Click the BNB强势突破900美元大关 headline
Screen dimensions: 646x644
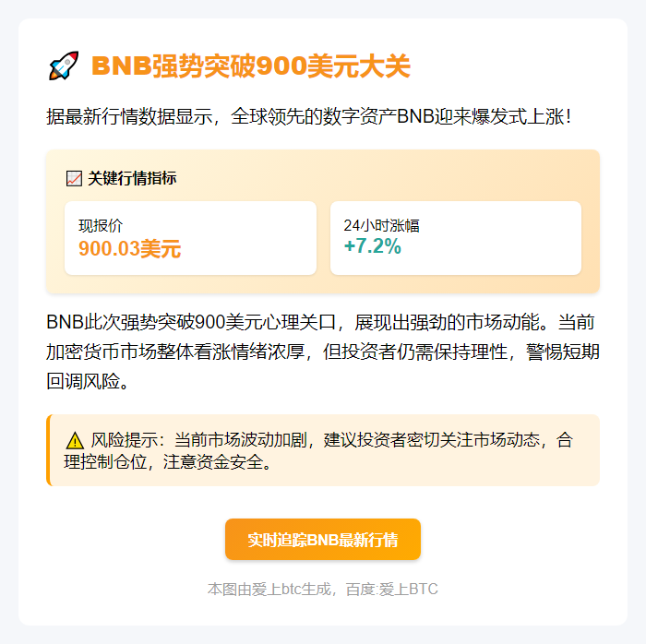pos(251,66)
